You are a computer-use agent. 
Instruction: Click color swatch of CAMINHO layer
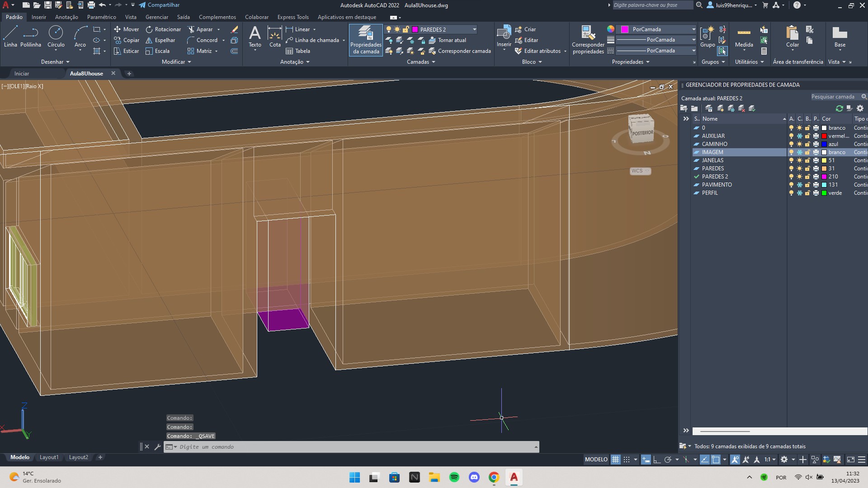[824, 144]
